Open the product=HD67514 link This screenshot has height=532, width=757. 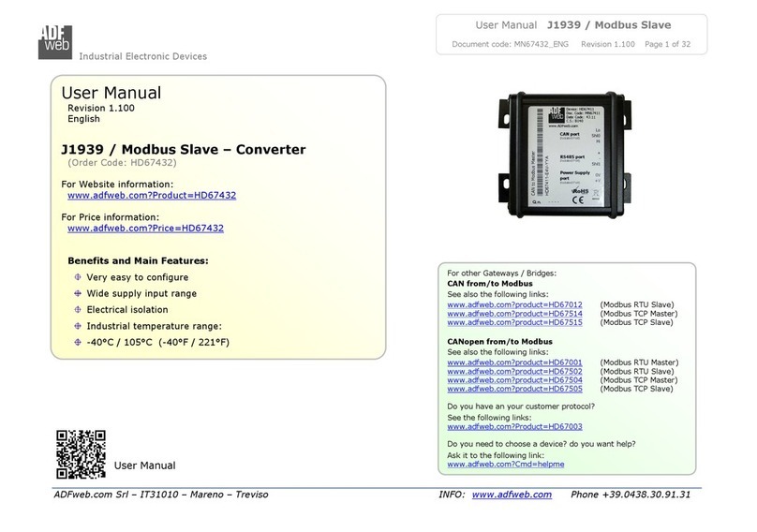pos(514,314)
